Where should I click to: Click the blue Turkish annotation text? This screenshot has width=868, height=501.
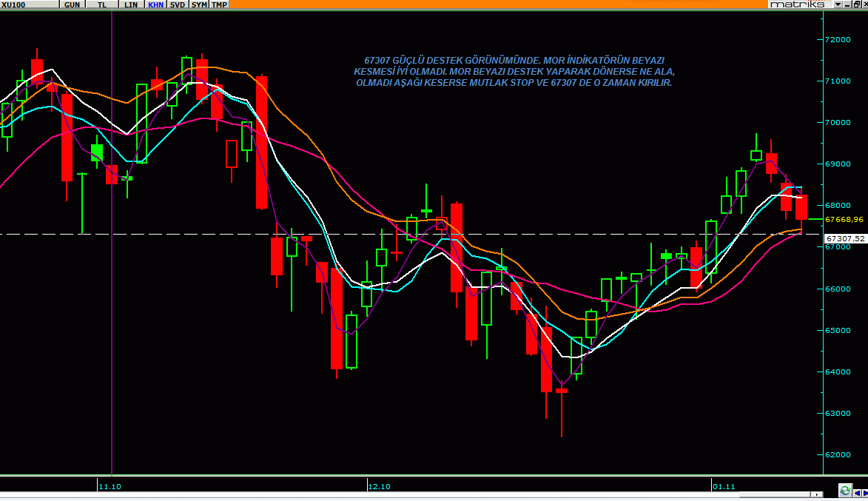pos(514,71)
